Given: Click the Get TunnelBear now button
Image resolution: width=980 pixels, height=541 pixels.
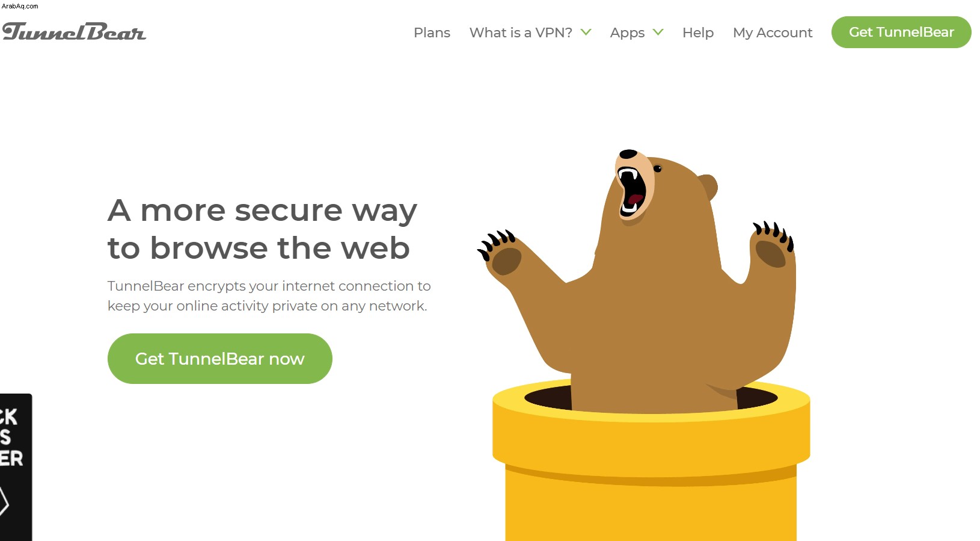Looking at the screenshot, I should coord(220,359).
